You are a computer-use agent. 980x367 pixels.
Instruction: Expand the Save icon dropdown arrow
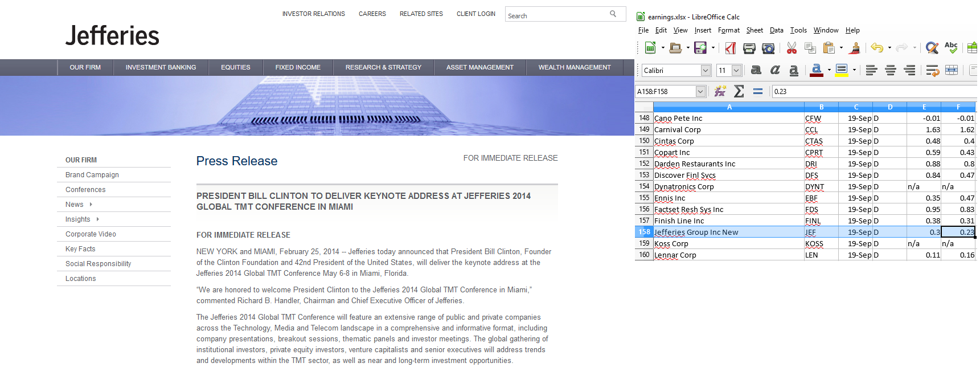click(713, 48)
